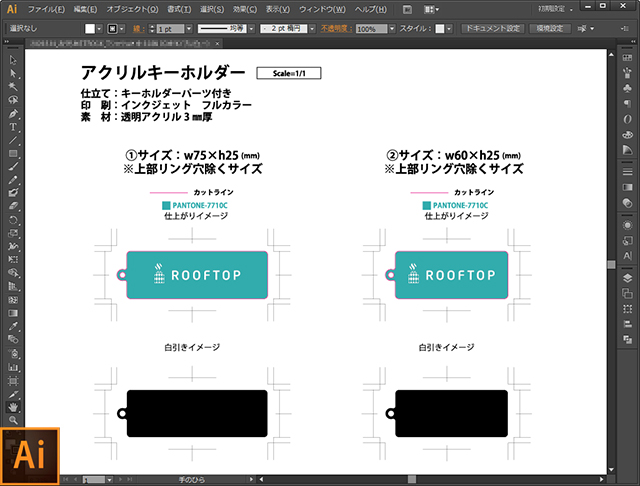Select the Rotate tool
The image size is (640, 486).
(x=13, y=220)
